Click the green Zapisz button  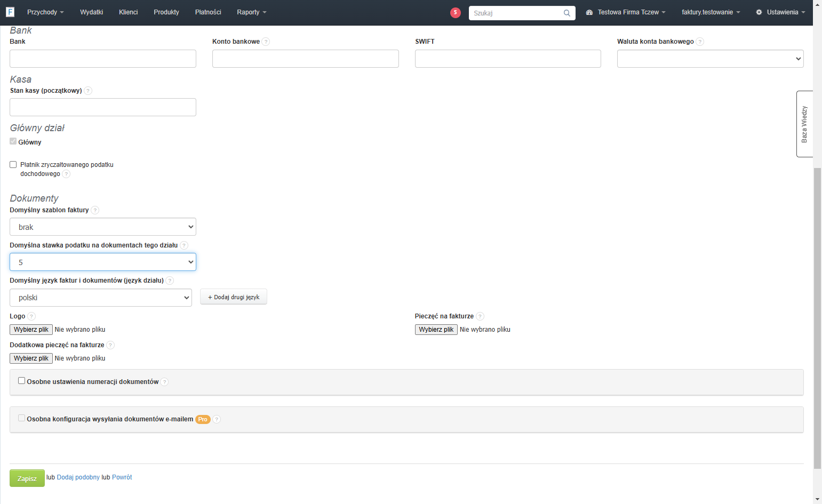tap(27, 478)
